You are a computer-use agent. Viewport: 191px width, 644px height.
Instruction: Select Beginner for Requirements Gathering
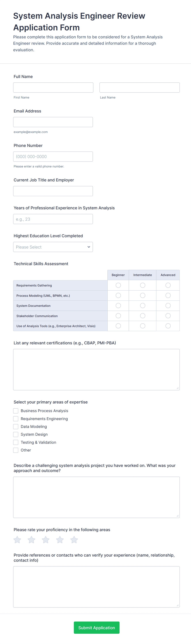click(x=118, y=285)
